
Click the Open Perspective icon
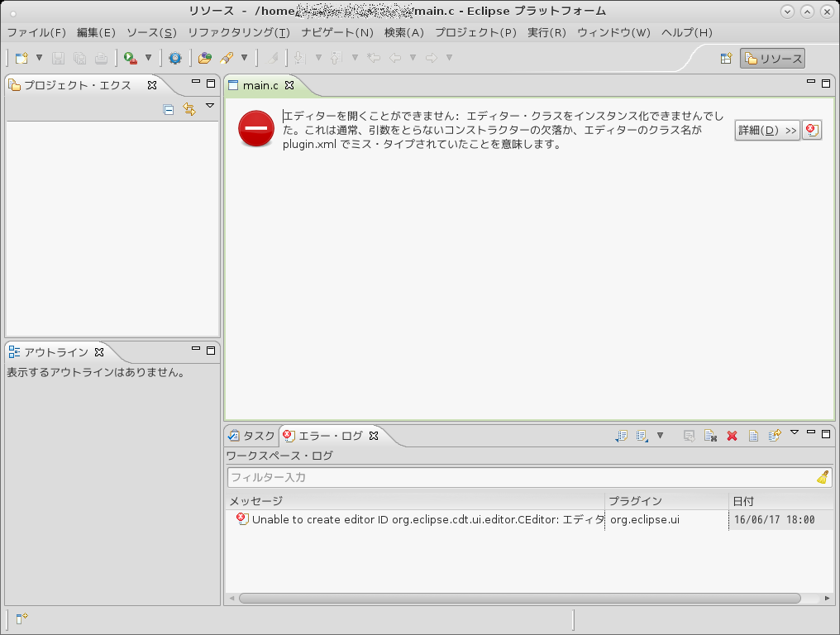point(727,59)
